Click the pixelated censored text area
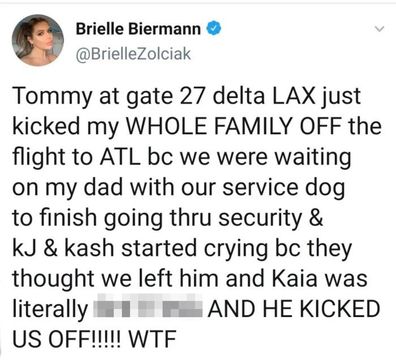Image resolution: width=396 pixels, height=360 pixels. pos(148,308)
